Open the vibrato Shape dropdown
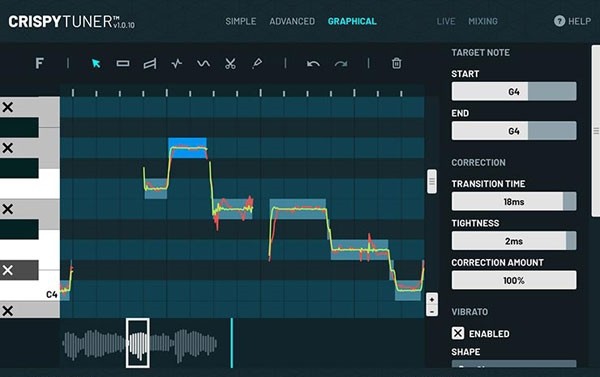600x377 pixels. coord(514,364)
